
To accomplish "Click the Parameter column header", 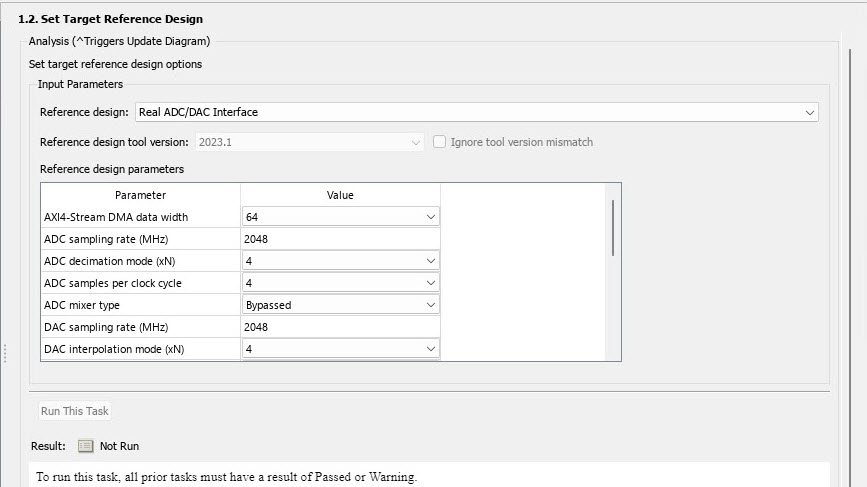I will [140, 195].
